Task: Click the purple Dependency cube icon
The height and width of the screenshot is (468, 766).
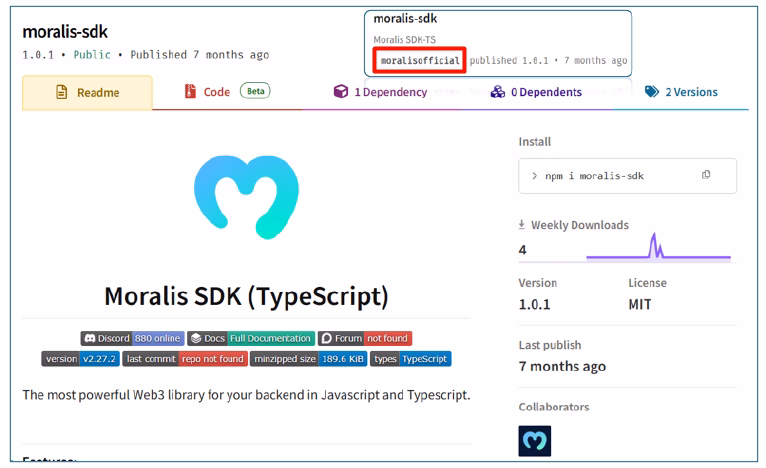Action: [x=340, y=91]
